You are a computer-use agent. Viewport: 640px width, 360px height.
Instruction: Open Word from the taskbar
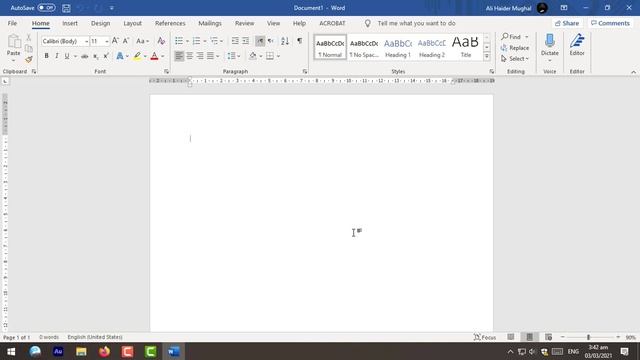[173, 351]
